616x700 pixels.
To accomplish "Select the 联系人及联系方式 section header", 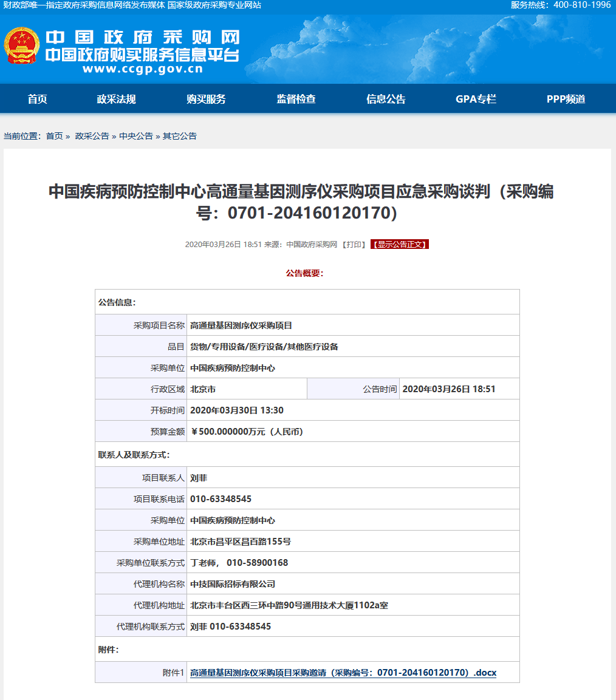I will click(x=134, y=455).
